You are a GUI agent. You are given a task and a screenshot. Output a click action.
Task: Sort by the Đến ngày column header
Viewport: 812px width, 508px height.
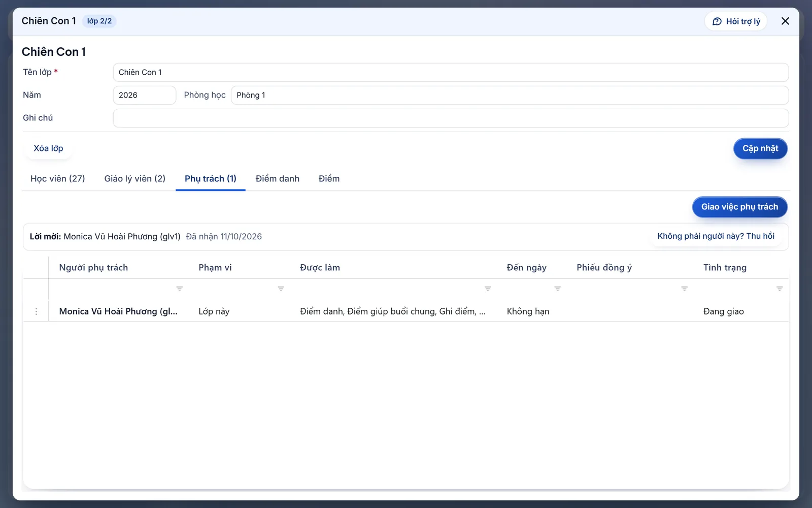[x=527, y=268]
